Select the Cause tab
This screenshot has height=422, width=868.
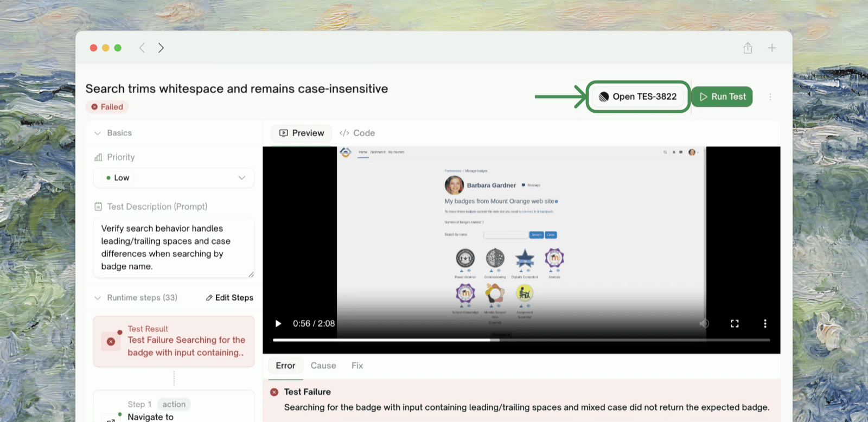click(x=323, y=366)
